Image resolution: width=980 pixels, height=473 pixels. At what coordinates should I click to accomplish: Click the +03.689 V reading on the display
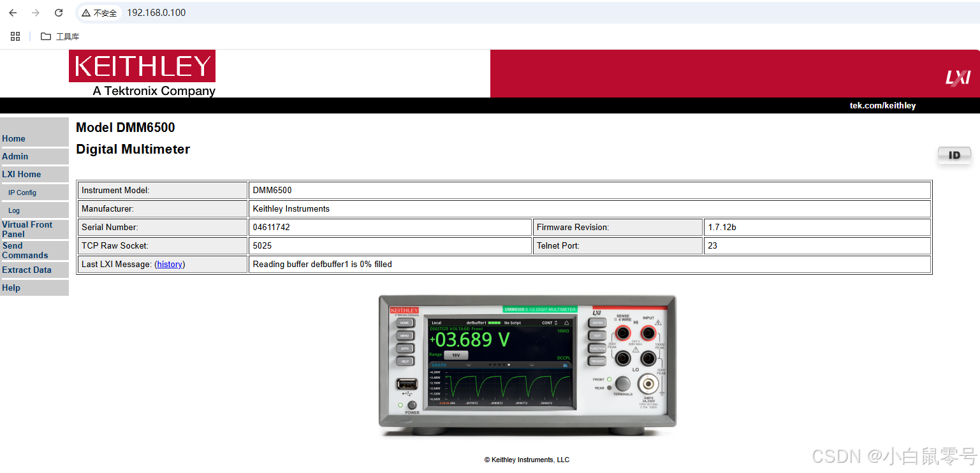469,339
